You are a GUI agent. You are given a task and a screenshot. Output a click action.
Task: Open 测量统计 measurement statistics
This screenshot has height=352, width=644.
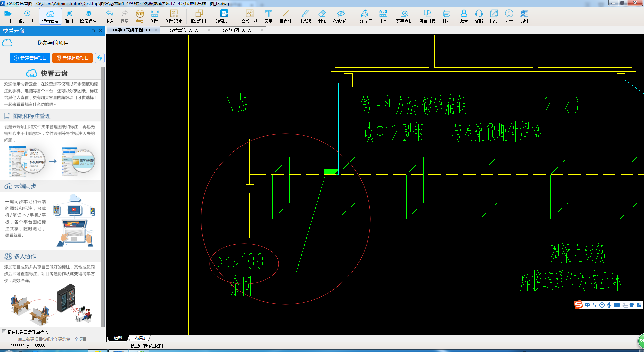[x=174, y=16]
